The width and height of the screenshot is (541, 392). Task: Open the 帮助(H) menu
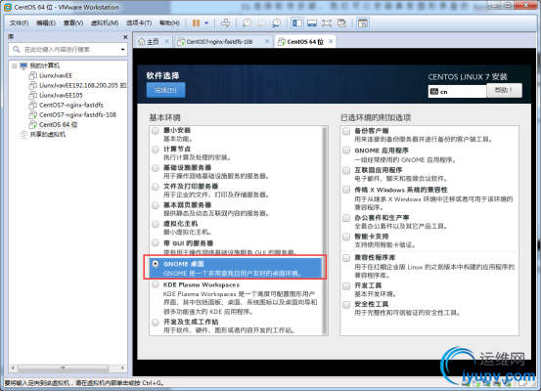click(169, 23)
